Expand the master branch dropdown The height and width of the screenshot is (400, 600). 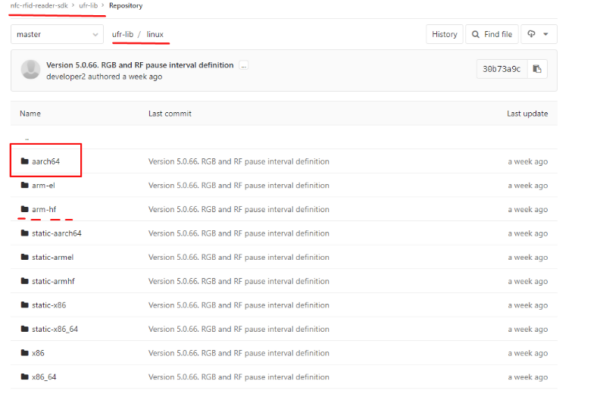tap(57, 34)
